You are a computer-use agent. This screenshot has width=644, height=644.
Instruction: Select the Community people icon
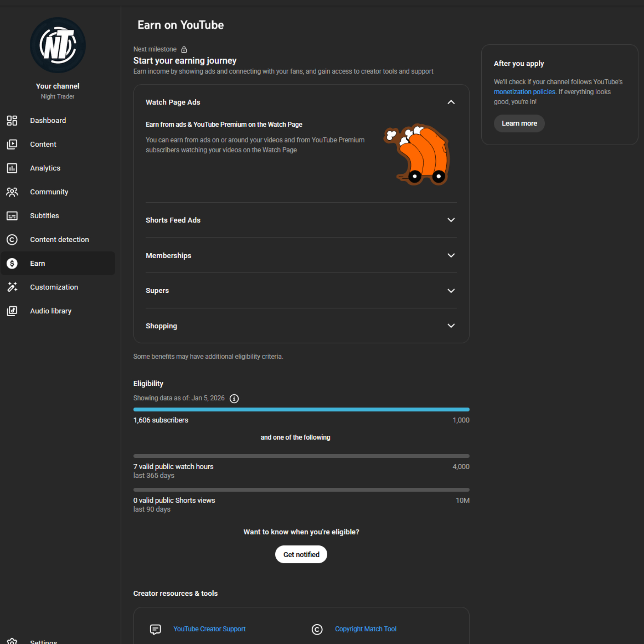[12, 192]
